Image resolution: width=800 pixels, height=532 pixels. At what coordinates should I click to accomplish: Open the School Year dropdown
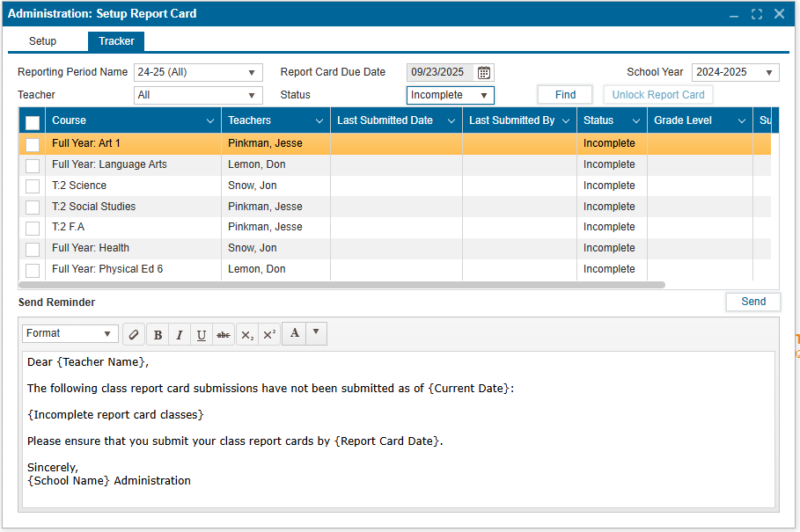735,73
